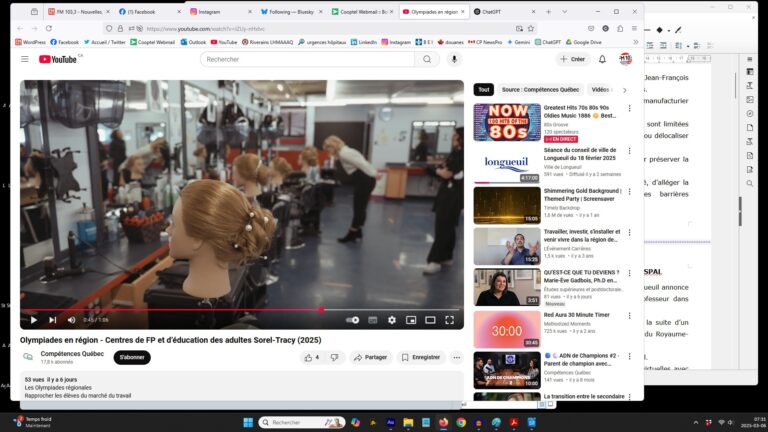Viewport: 768px width, 432px height.
Task: Open YouTube notifications bell
Action: click(x=602, y=59)
